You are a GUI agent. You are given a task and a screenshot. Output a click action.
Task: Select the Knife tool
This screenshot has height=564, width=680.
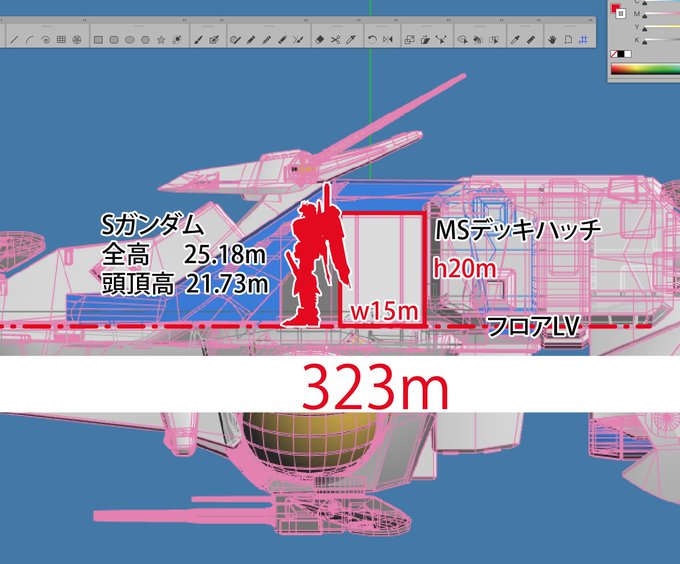click(x=351, y=40)
